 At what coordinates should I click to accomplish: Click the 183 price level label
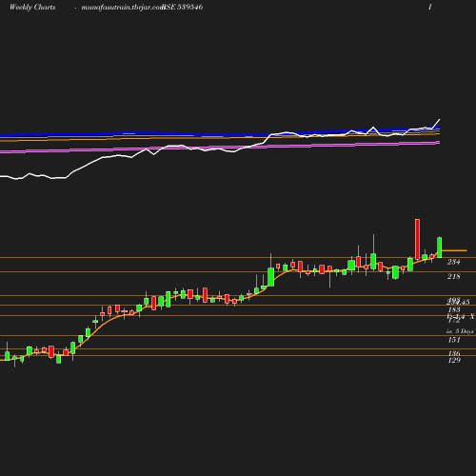[454, 309]
